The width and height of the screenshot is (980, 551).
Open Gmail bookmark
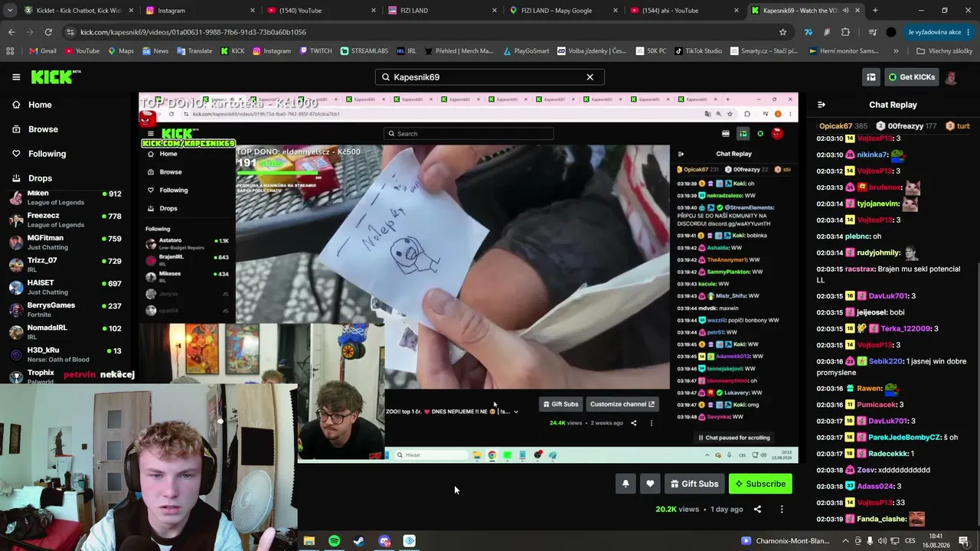pyautogui.click(x=43, y=51)
